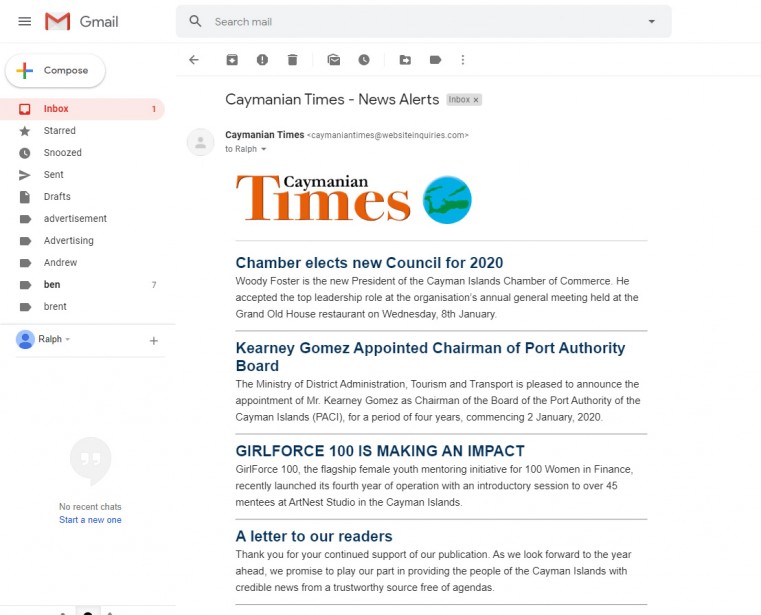Screen dimensions: 761x615
Task: Open the Drafts folder
Action: 82,197
